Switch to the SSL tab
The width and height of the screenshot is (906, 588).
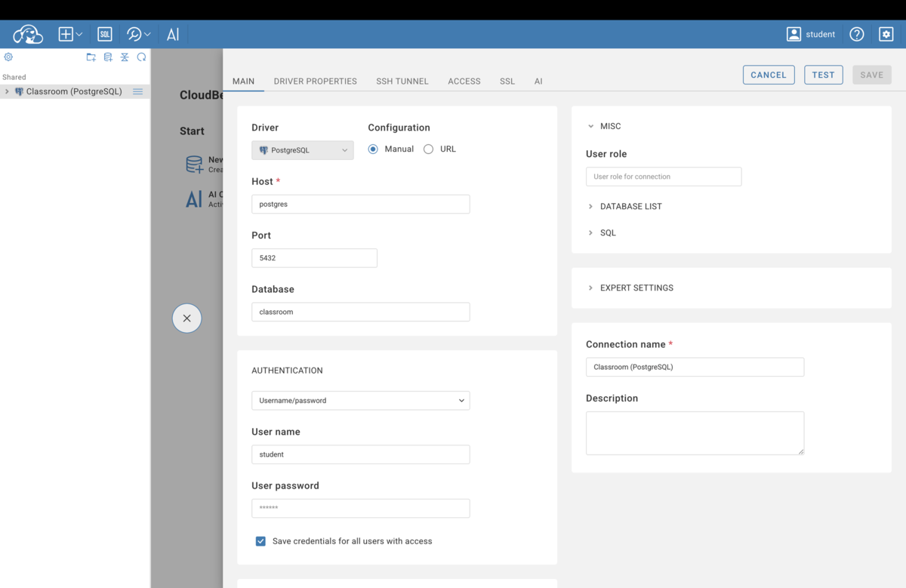(x=507, y=81)
